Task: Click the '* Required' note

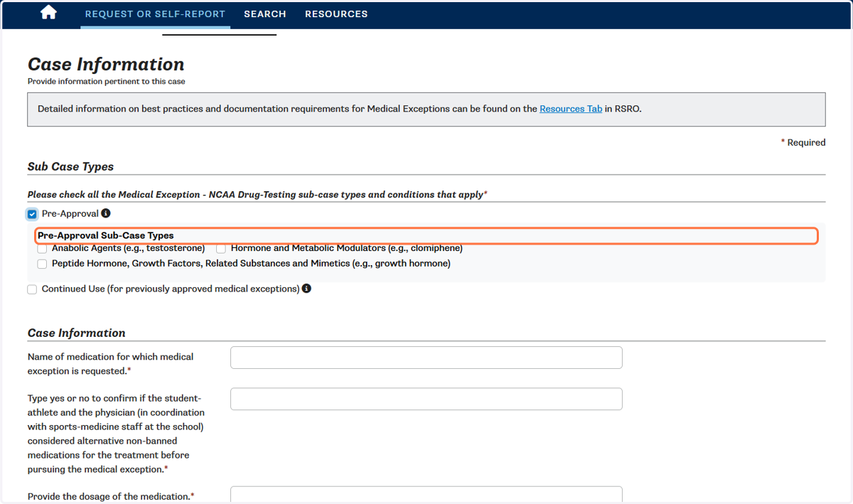Action: coord(803,142)
